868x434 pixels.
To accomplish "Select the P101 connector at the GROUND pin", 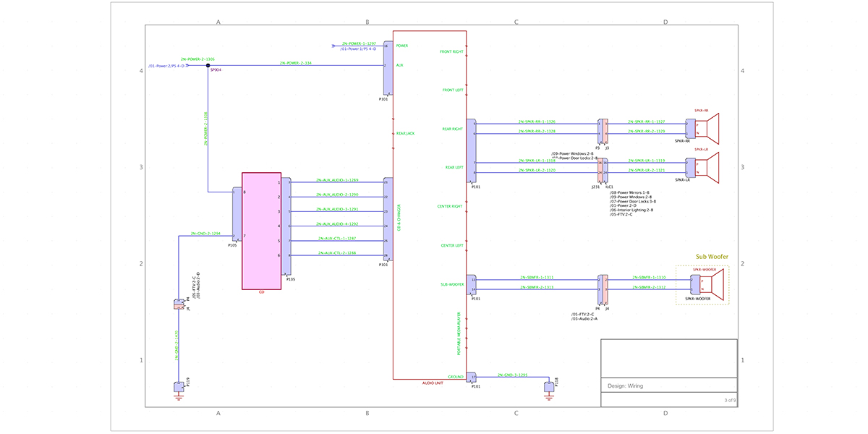I will (x=472, y=378).
